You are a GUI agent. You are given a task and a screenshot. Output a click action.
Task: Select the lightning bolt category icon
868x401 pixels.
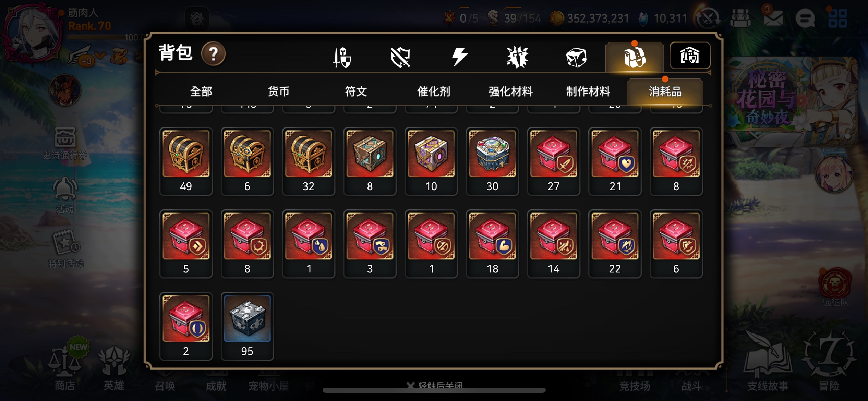point(459,57)
